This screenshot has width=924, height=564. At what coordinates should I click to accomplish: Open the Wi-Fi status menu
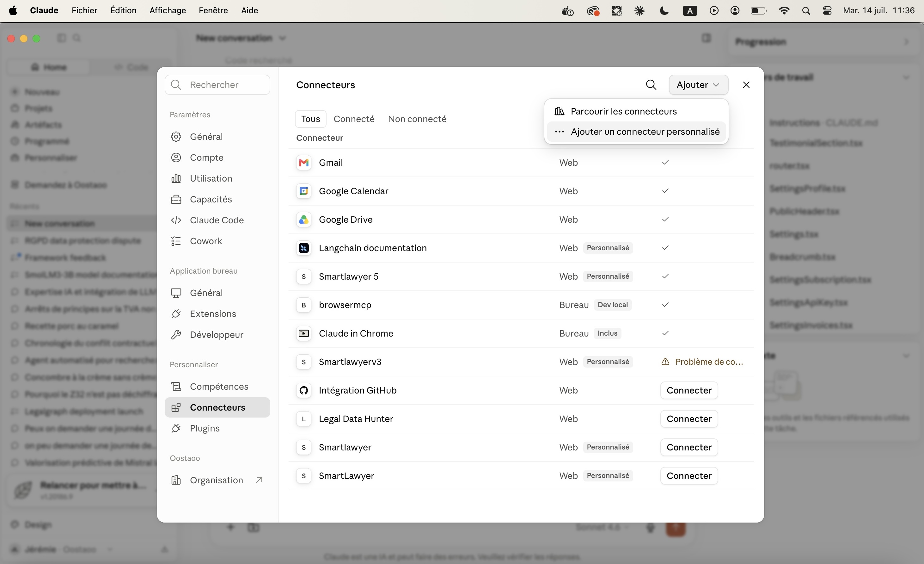(784, 10)
